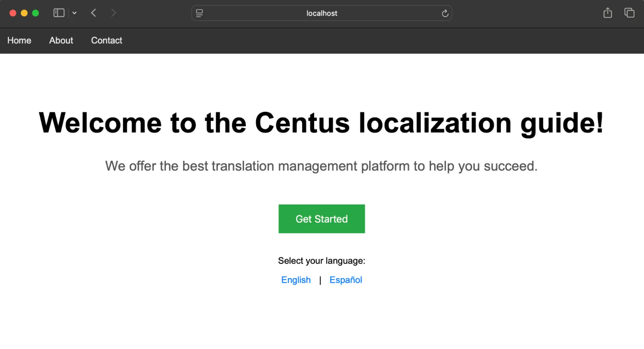644x349 pixels.
Task: Navigate forward using the forward arrow
Action: [114, 13]
